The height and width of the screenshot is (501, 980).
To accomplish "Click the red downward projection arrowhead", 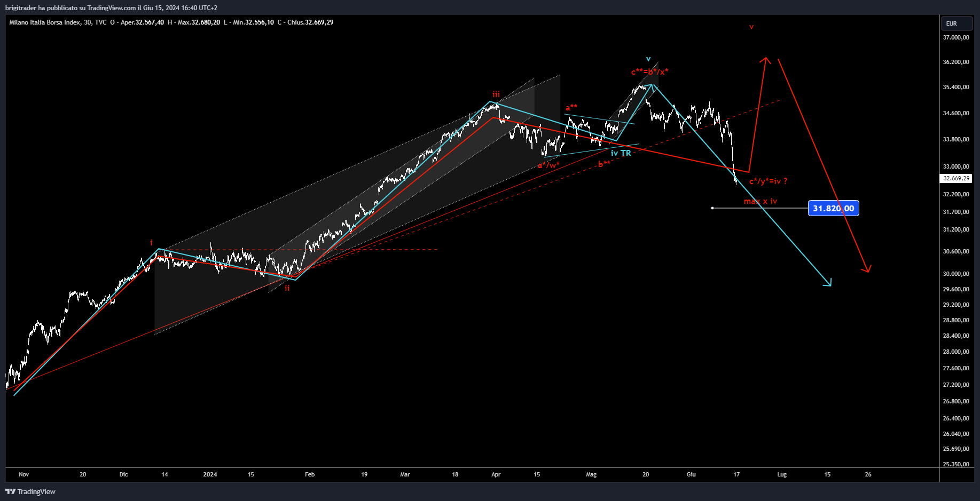I will [x=867, y=269].
